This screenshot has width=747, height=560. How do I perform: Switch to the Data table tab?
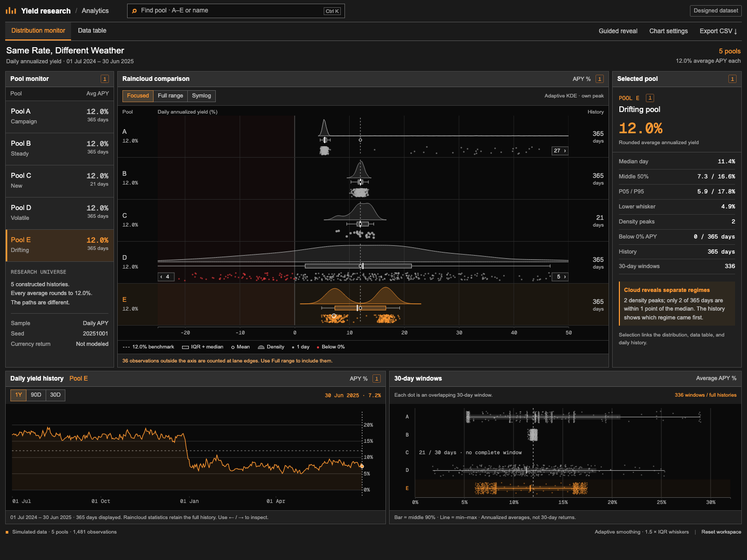point(92,31)
